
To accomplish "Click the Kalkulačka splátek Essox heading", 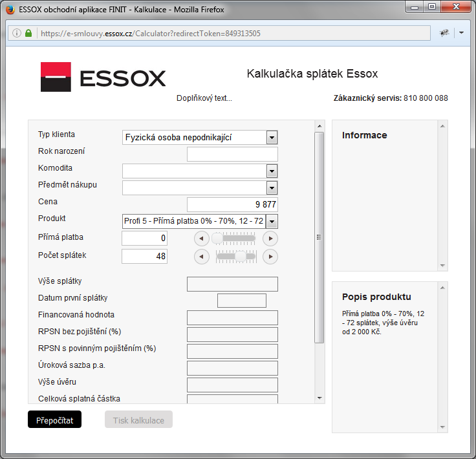I will (312, 74).
